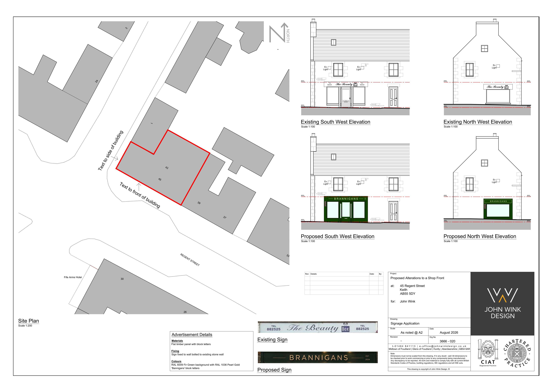This screenshot has height=392, width=554.
Task: Click building number 45 on site plan
Action: coord(160,179)
